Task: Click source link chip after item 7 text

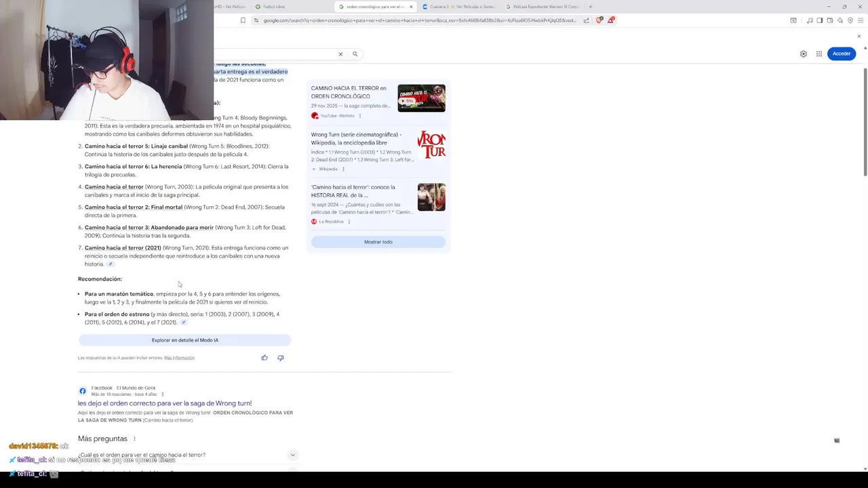Action: pyautogui.click(x=111, y=264)
